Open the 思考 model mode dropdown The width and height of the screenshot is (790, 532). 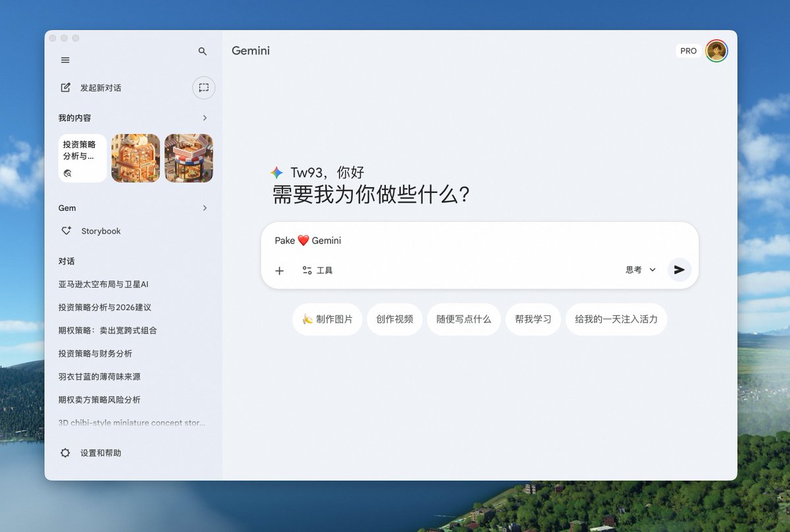tap(639, 269)
